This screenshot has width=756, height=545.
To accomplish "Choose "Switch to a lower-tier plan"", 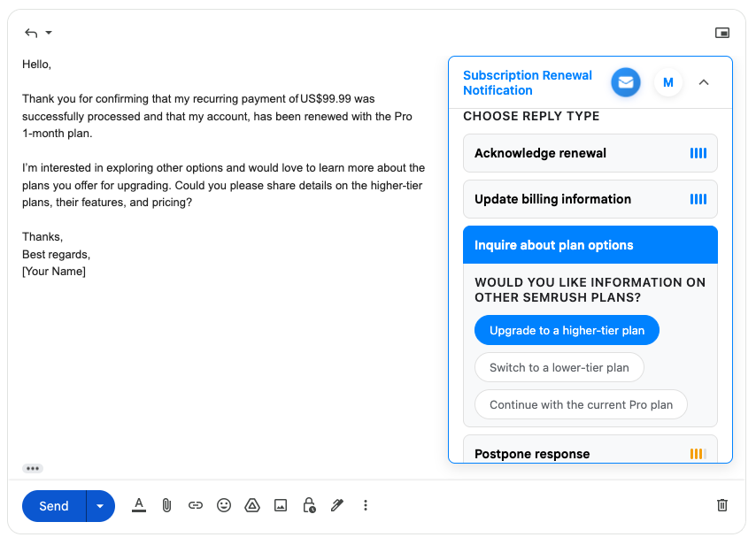I will pyautogui.click(x=559, y=367).
